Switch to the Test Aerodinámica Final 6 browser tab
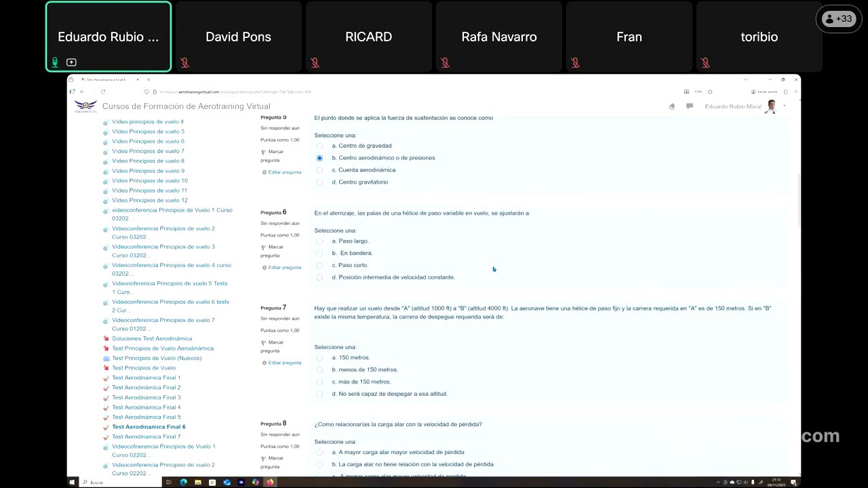 pyautogui.click(x=106, y=80)
